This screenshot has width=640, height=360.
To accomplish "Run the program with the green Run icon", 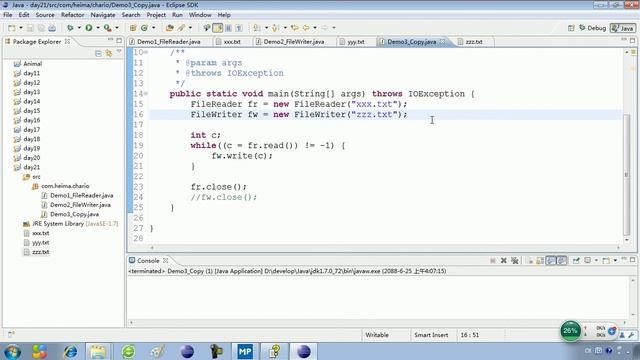I will tap(89, 28).
